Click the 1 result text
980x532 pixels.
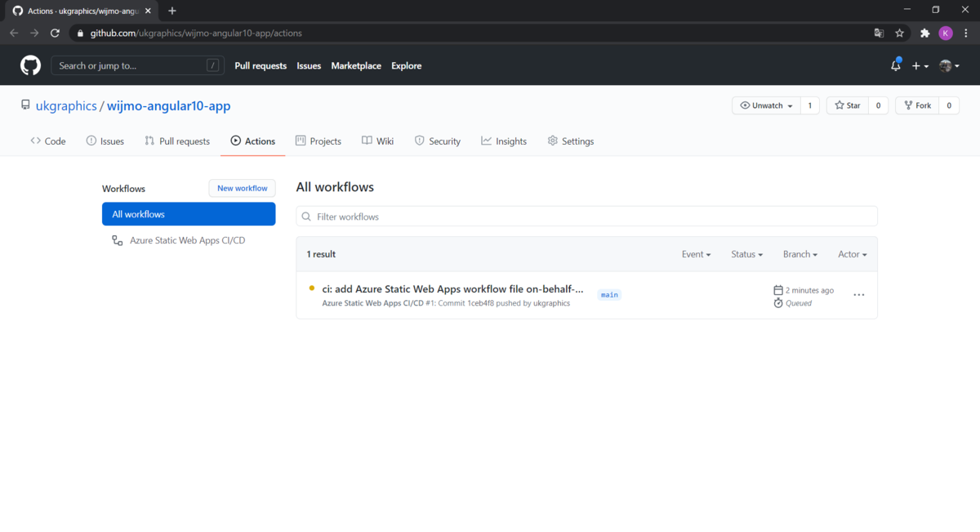tap(321, 254)
